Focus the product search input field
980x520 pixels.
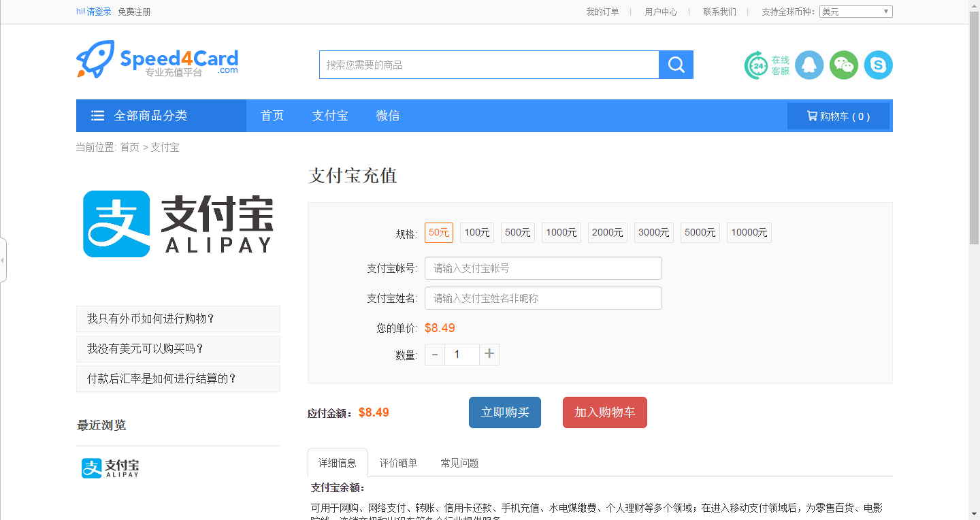[489, 65]
